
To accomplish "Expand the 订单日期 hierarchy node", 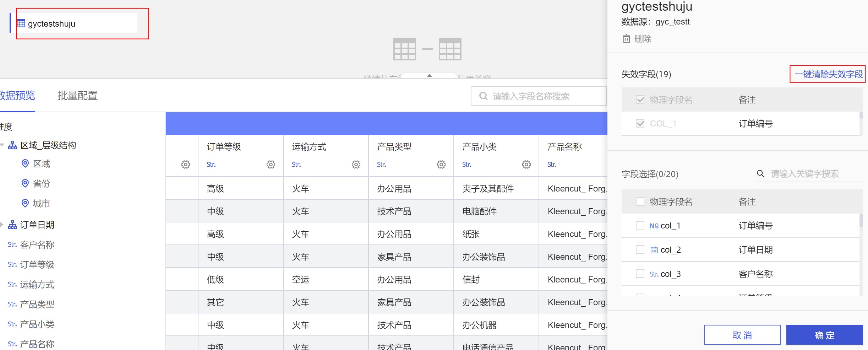I will [2, 225].
